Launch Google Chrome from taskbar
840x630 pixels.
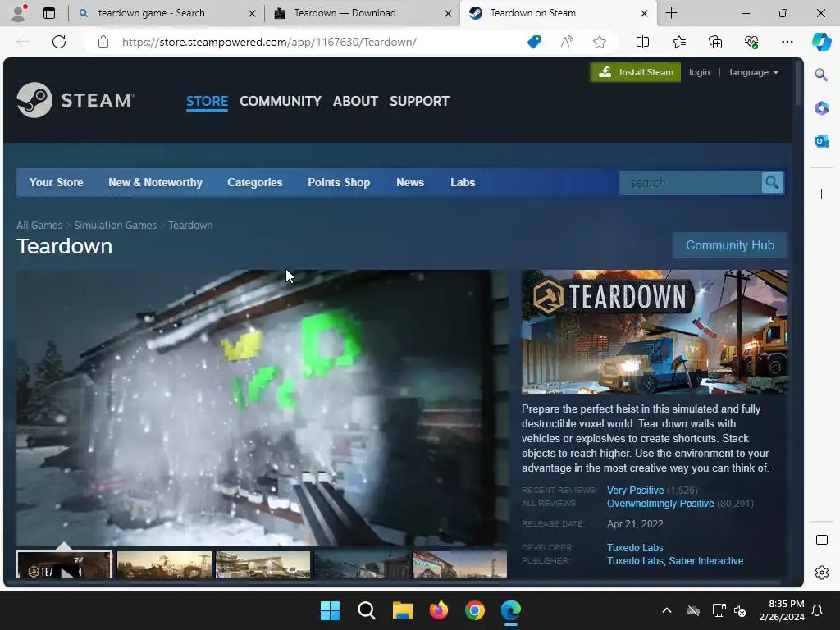475,610
